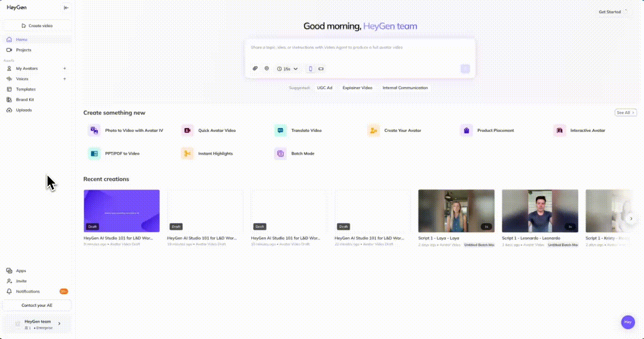644x339 pixels.
Task: Add a new avatar with the plus icon
Action: click(64, 69)
